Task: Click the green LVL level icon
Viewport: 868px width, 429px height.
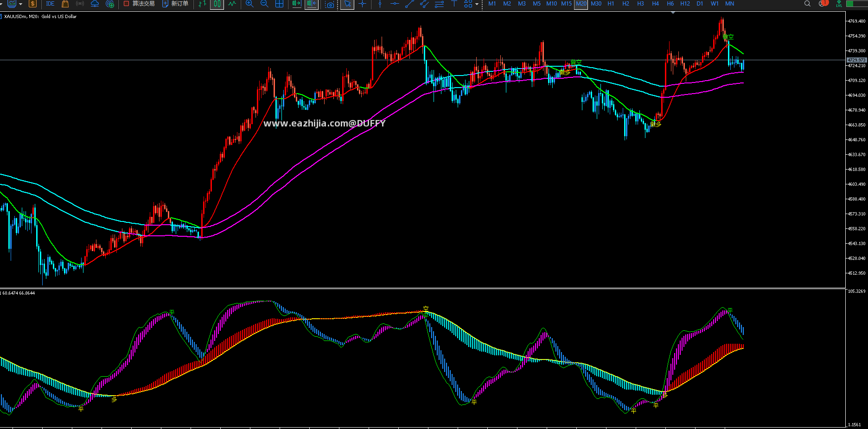Action: click(839, 4)
